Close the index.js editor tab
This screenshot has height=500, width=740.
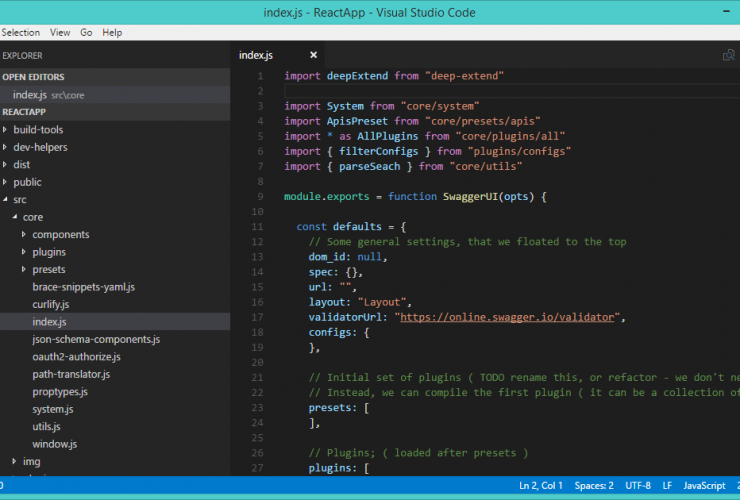(x=313, y=55)
